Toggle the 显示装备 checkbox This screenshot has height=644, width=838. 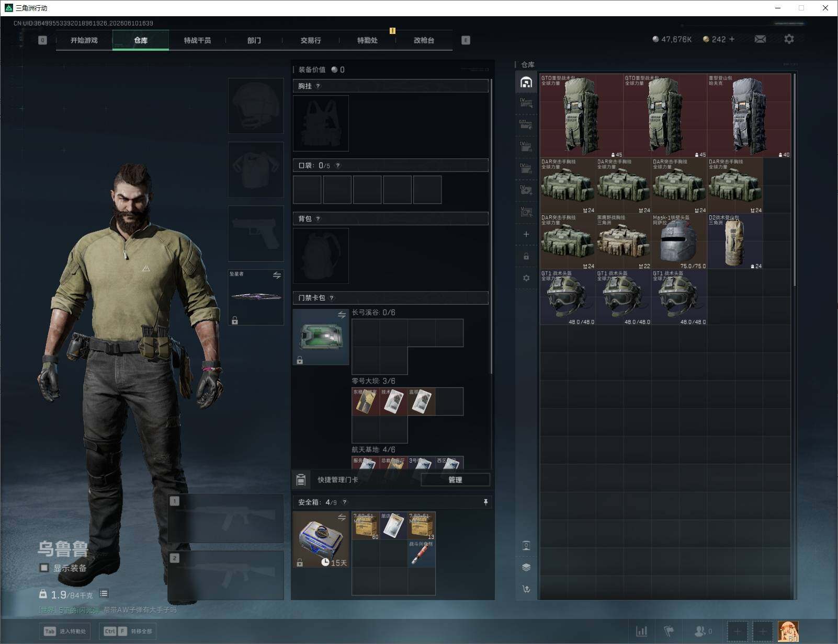[x=44, y=568]
